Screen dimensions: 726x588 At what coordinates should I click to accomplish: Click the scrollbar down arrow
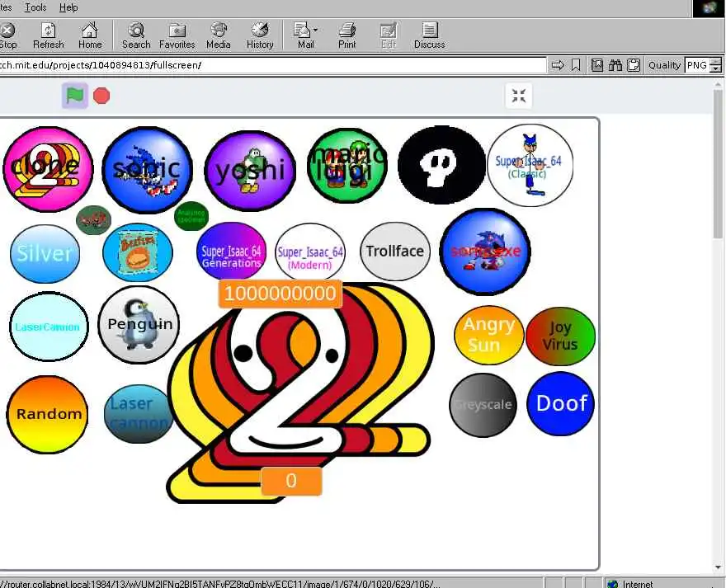(x=718, y=567)
